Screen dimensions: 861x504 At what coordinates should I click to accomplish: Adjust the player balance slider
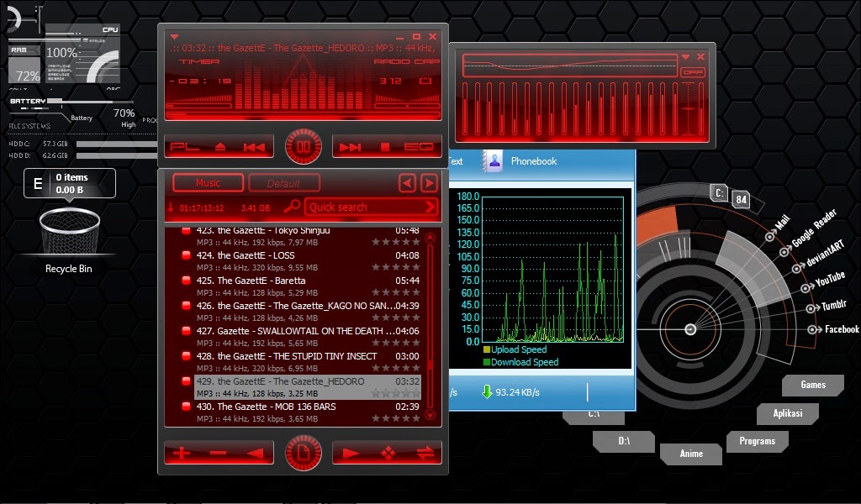point(407,105)
